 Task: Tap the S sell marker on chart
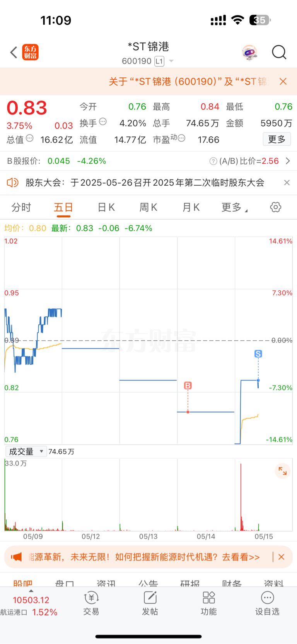258,354
